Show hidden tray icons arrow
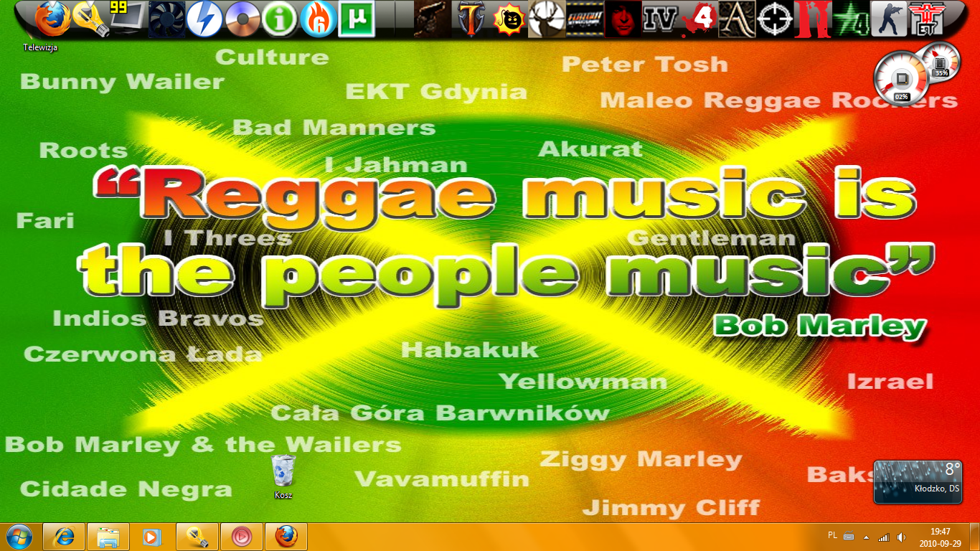980x551 pixels. coord(866,537)
